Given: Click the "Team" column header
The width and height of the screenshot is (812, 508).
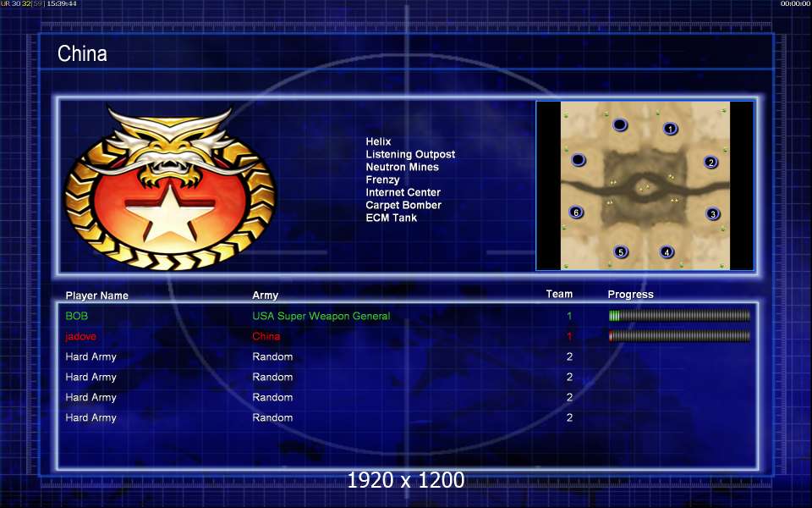Looking at the screenshot, I should (559, 294).
